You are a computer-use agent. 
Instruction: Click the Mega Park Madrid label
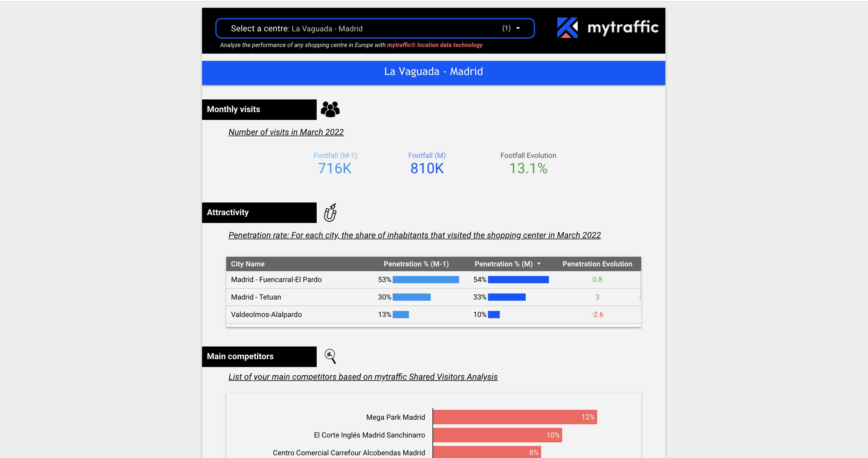pyautogui.click(x=396, y=417)
